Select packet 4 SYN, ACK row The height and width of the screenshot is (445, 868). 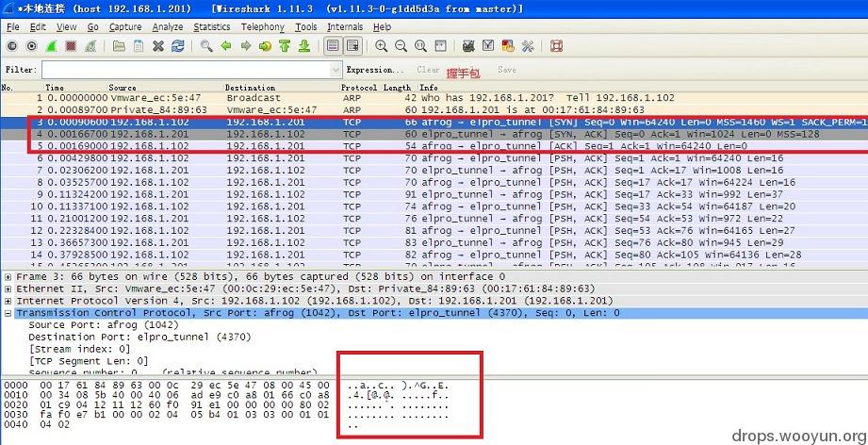434,134
